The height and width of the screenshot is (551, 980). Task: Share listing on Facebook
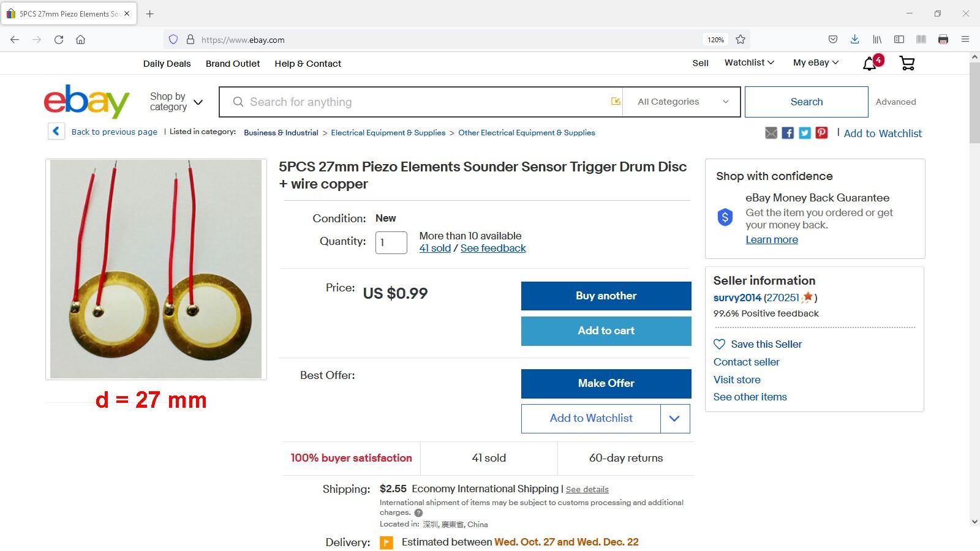(x=788, y=133)
